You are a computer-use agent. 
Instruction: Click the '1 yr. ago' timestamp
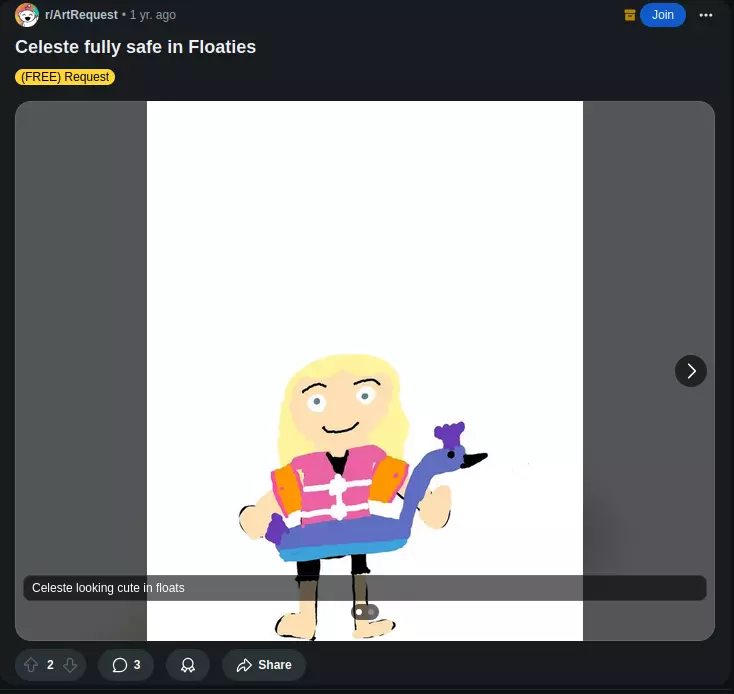[x=153, y=15]
